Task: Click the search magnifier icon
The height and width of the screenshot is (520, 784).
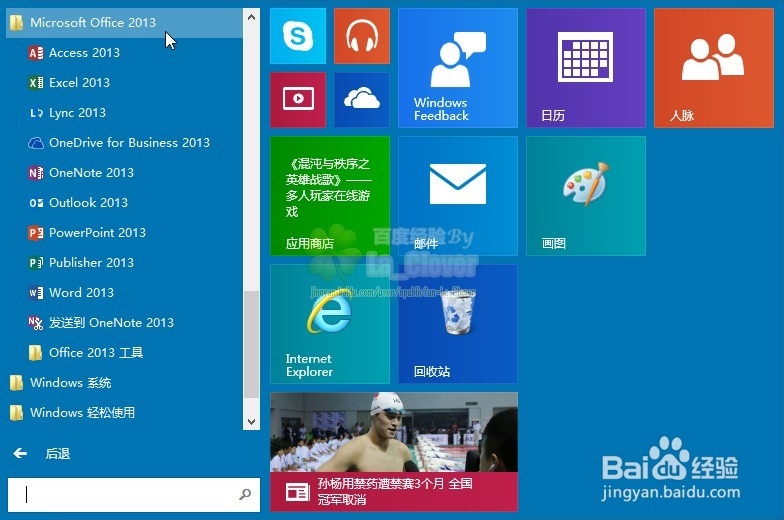Action: (x=245, y=494)
